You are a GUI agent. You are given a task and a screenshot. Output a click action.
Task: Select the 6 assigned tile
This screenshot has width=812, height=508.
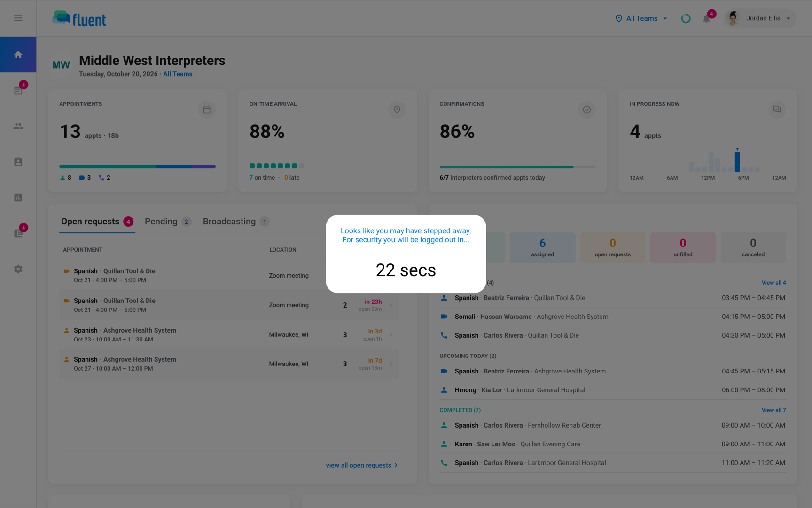coord(542,247)
